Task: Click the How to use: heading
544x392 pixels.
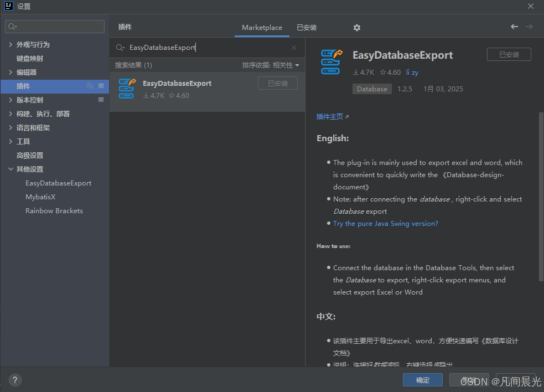Action: coord(333,246)
